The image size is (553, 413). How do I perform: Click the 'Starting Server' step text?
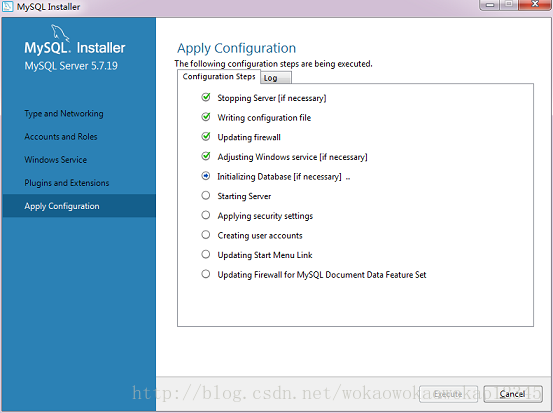[244, 196]
